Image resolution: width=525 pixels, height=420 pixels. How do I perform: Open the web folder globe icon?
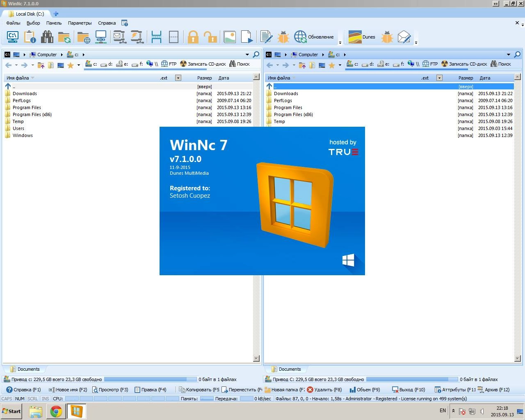coord(83,37)
